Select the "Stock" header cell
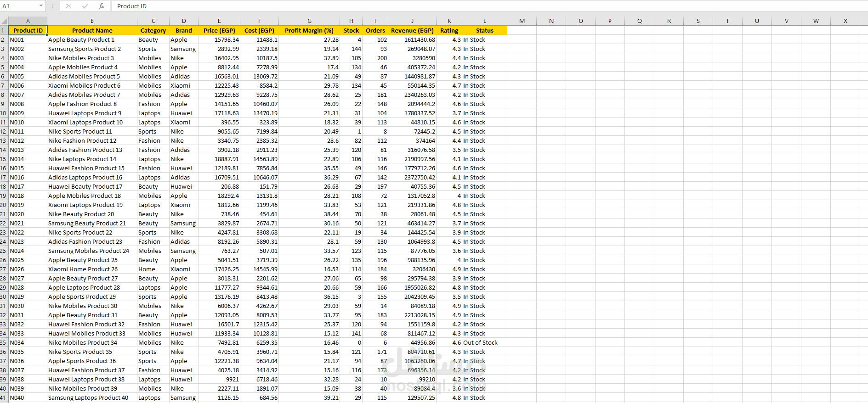 click(x=351, y=30)
